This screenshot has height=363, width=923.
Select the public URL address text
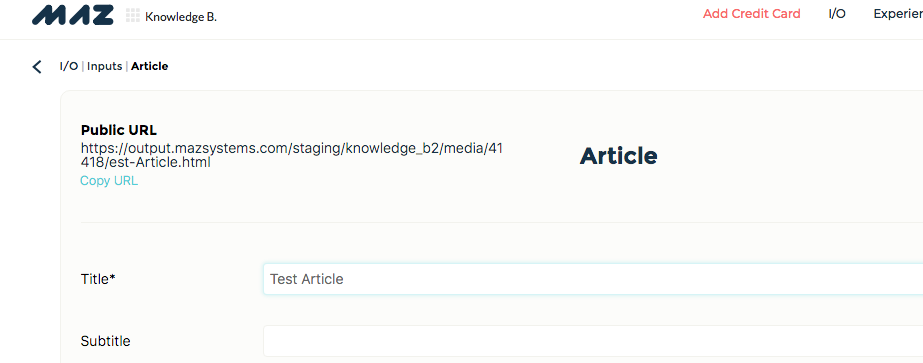coord(292,155)
